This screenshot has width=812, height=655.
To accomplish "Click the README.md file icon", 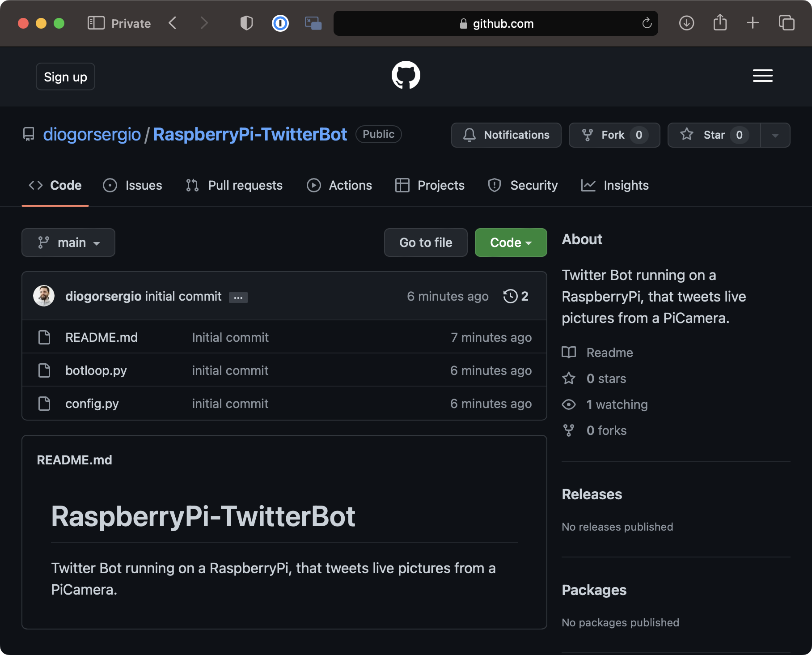I will (44, 337).
